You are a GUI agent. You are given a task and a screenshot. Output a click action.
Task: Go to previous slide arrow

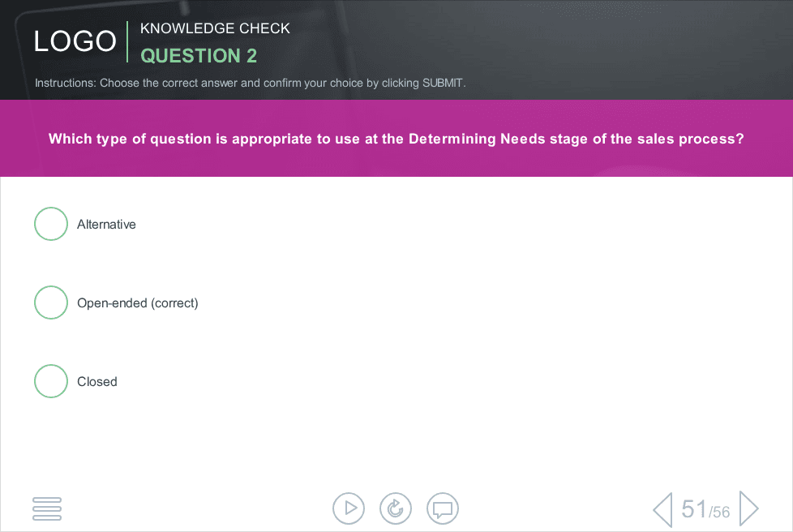click(663, 509)
